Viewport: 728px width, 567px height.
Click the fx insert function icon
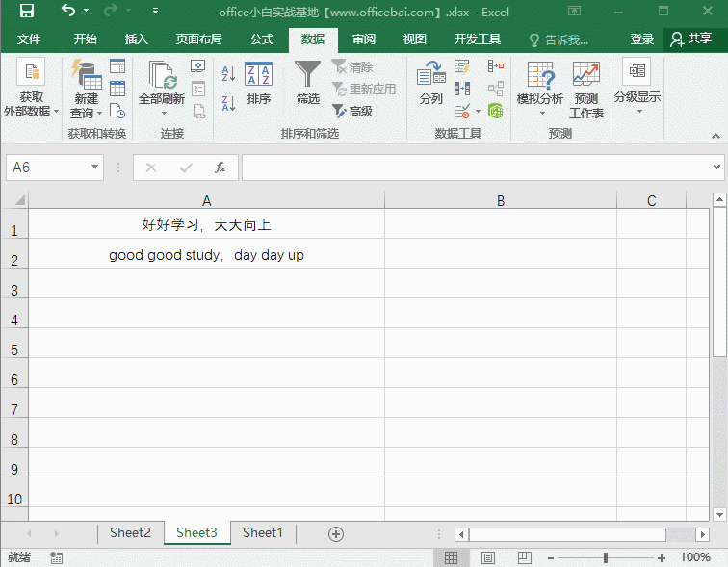click(221, 168)
